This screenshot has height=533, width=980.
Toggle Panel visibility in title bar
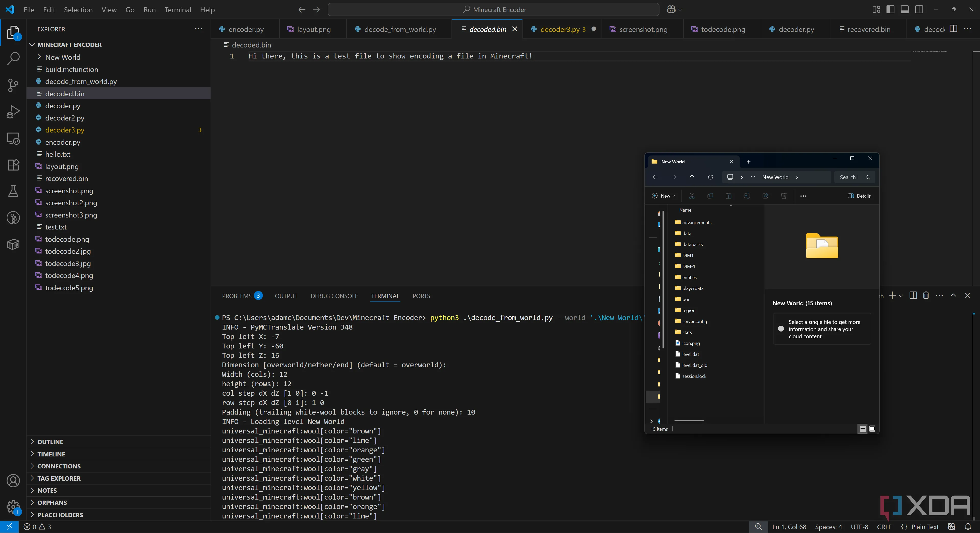[x=905, y=9]
